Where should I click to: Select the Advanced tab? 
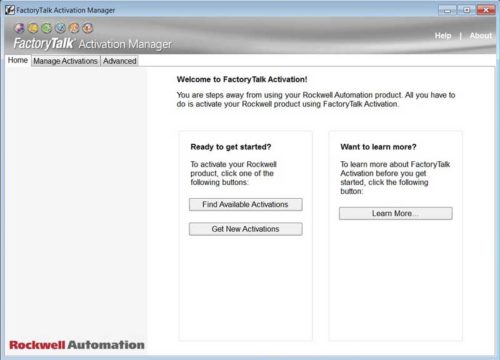119,61
